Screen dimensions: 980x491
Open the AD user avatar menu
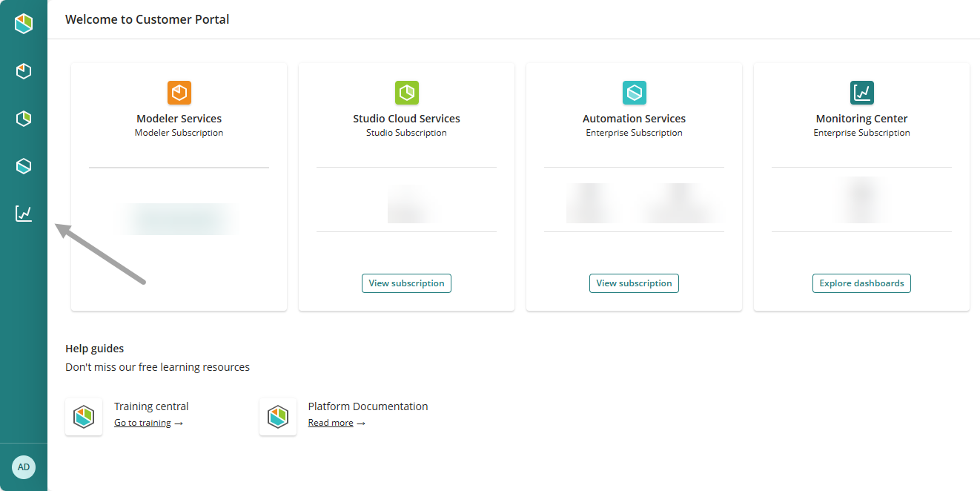24,467
